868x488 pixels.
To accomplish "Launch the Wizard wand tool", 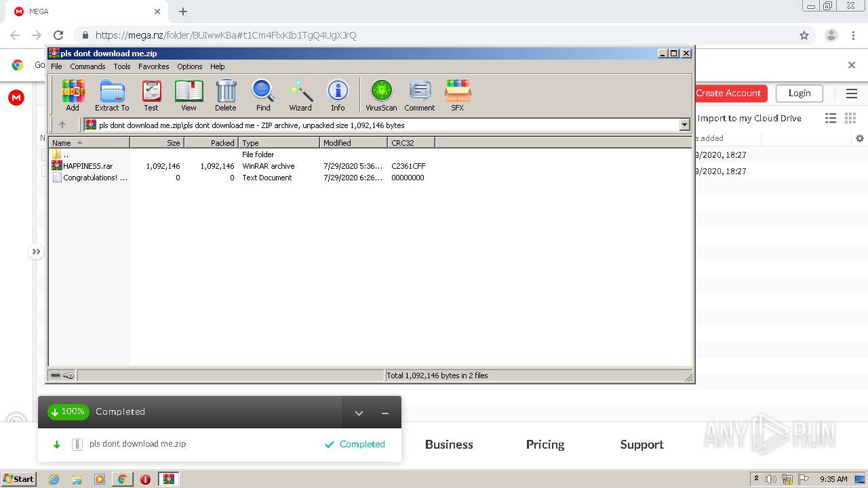I will (300, 95).
